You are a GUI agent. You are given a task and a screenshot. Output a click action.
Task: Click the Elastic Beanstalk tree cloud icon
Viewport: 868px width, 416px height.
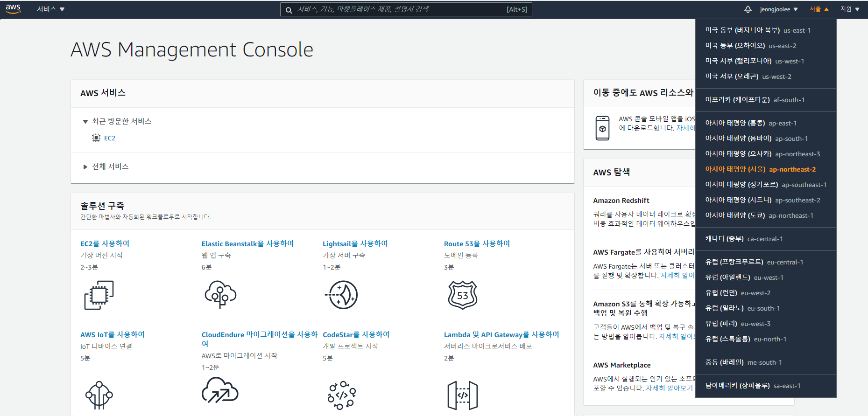(x=220, y=294)
